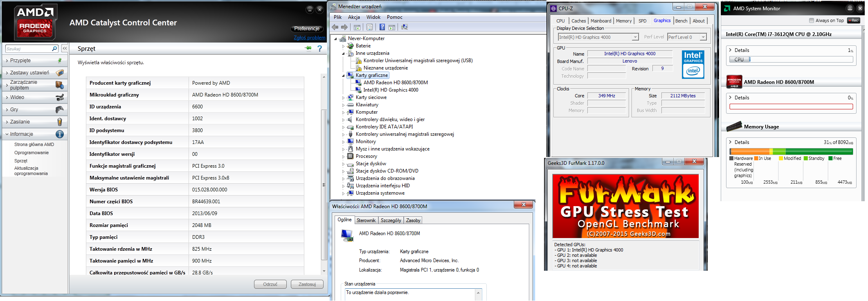Click the FurMark GPU Stress Test banner
The width and height of the screenshot is (868, 301).
click(625, 206)
